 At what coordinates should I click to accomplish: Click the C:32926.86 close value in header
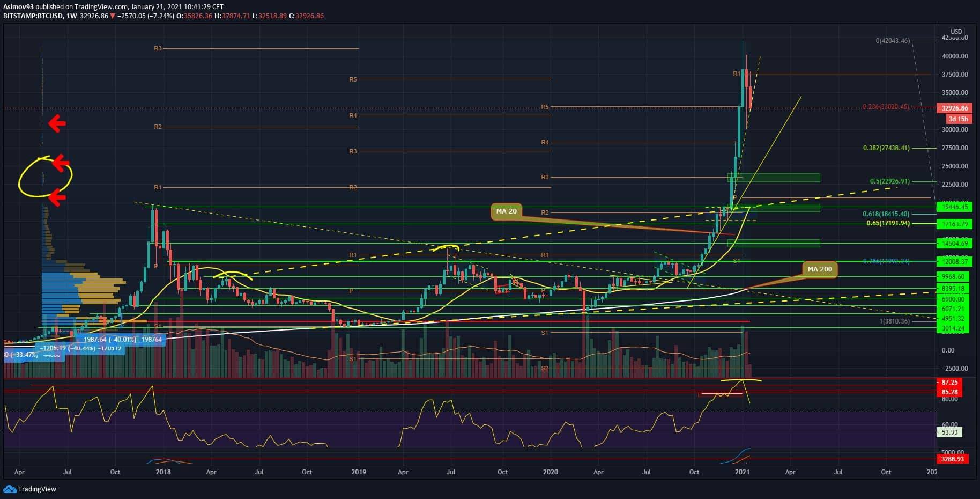307,16
